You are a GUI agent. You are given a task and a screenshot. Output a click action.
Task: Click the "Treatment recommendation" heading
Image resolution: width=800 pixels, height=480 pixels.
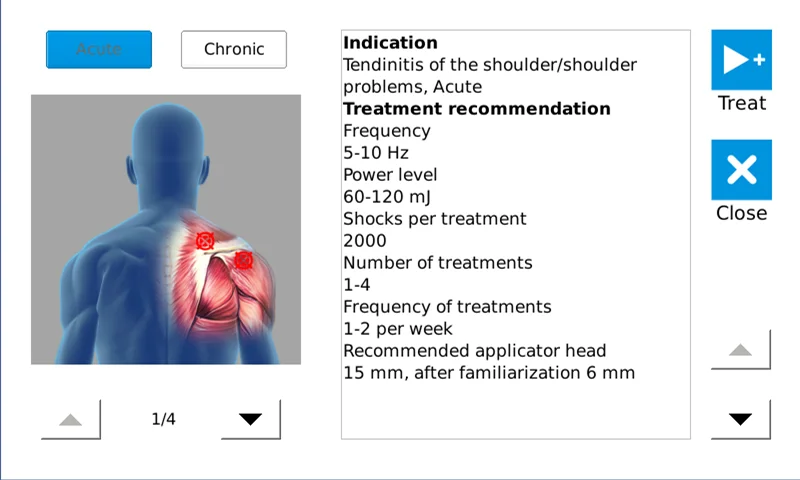tap(476, 108)
